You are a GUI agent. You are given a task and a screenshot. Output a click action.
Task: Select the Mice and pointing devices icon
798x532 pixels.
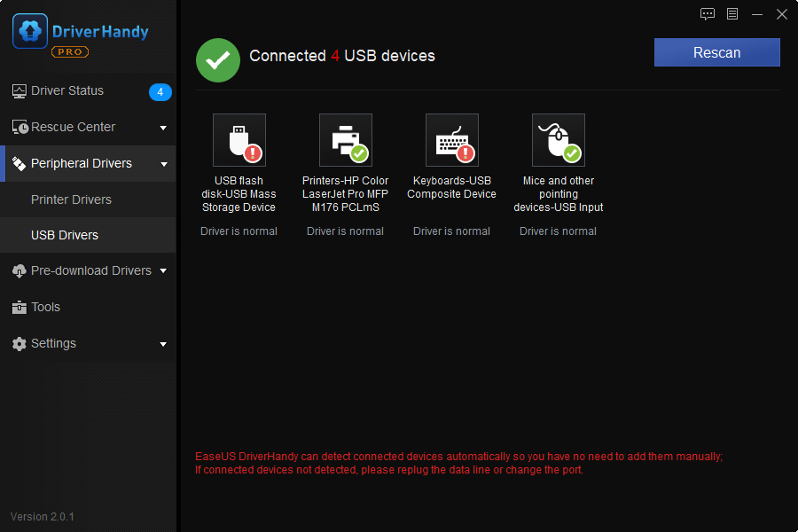click(559, 140)
